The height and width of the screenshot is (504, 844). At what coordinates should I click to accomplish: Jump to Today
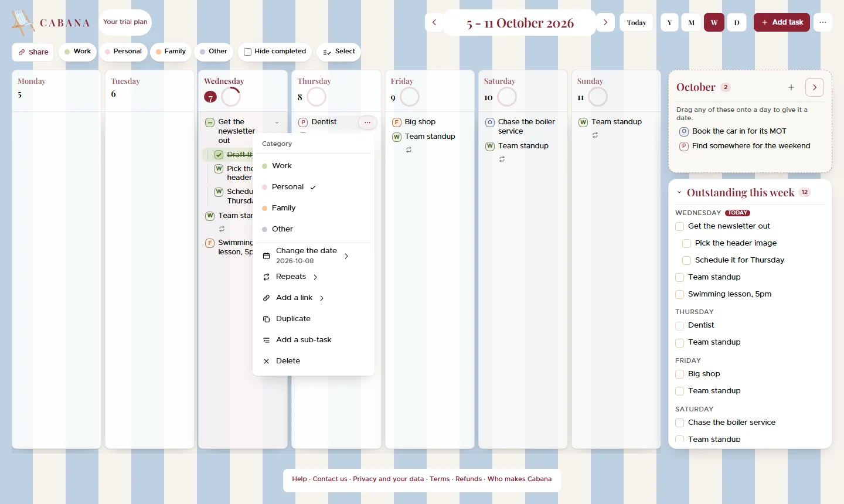coord(637,22)
